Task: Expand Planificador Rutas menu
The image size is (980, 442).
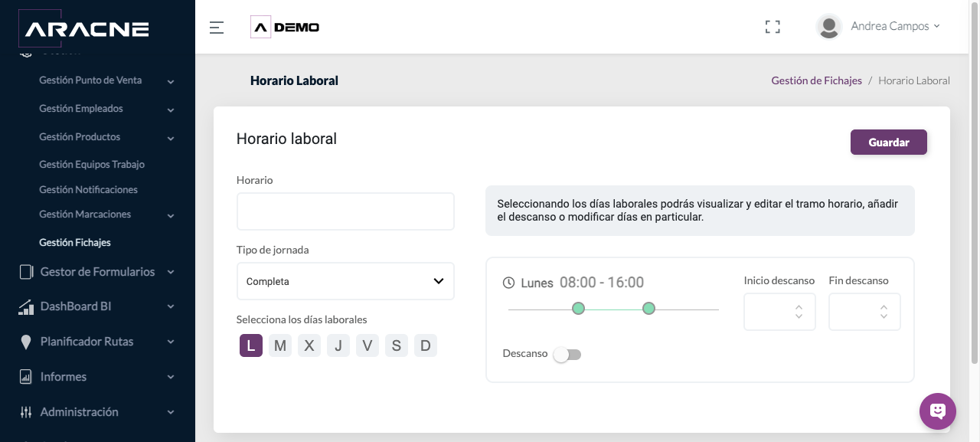Action: (171, 342)
